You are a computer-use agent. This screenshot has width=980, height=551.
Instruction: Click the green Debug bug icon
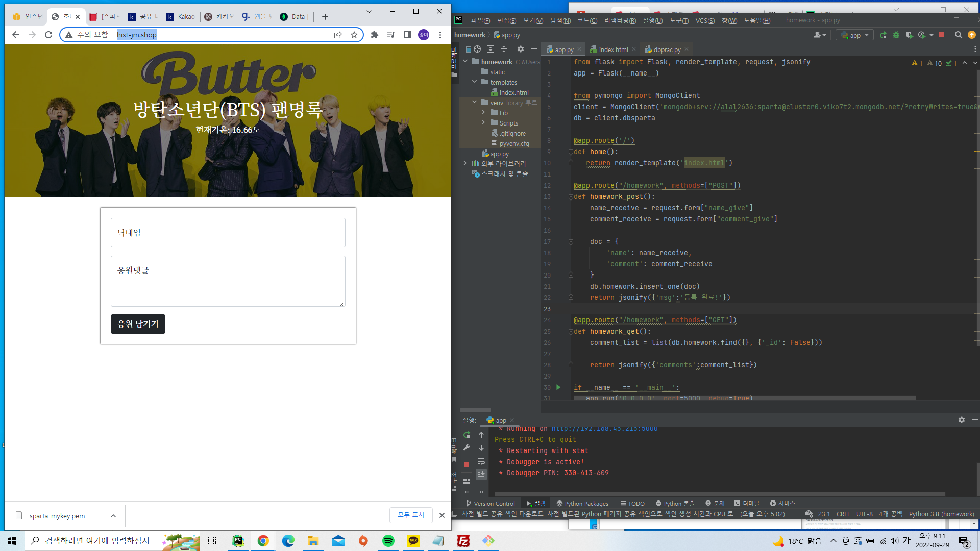pyautogui.click(x=896, y=35)
